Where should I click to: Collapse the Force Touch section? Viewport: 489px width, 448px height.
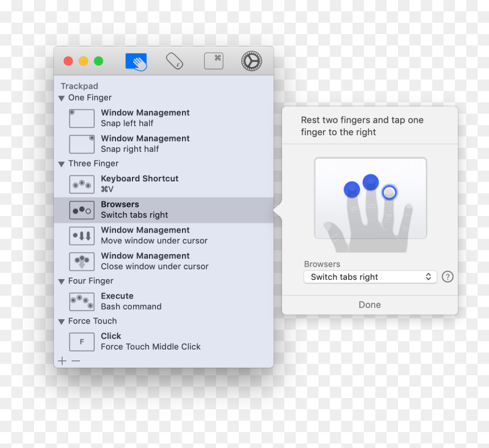(x=61, y=321)
